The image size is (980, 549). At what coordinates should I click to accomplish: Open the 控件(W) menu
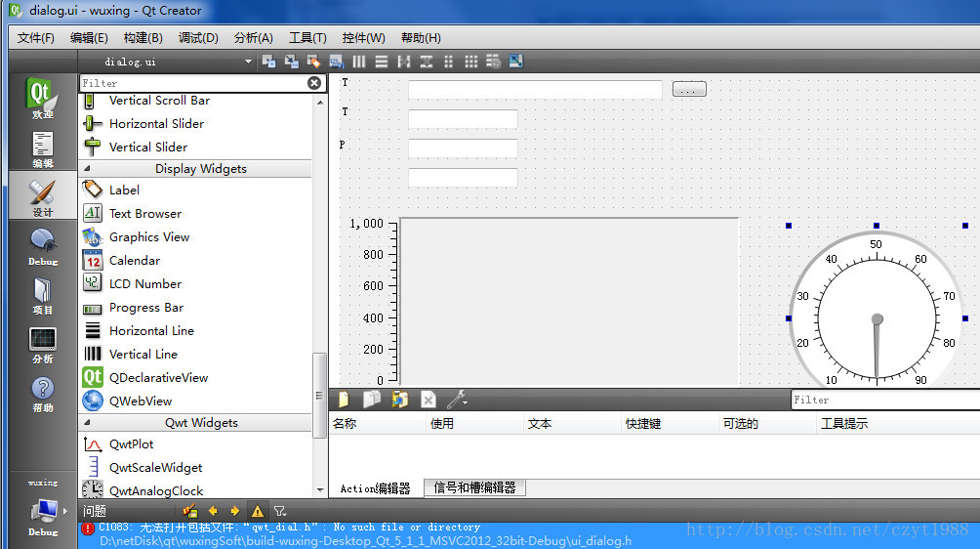(x=364, y=38)
